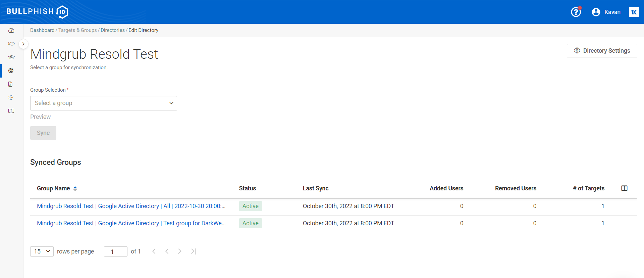Click the Sync button
This screenshot has width=644, height=278.
tap(43, 133)
